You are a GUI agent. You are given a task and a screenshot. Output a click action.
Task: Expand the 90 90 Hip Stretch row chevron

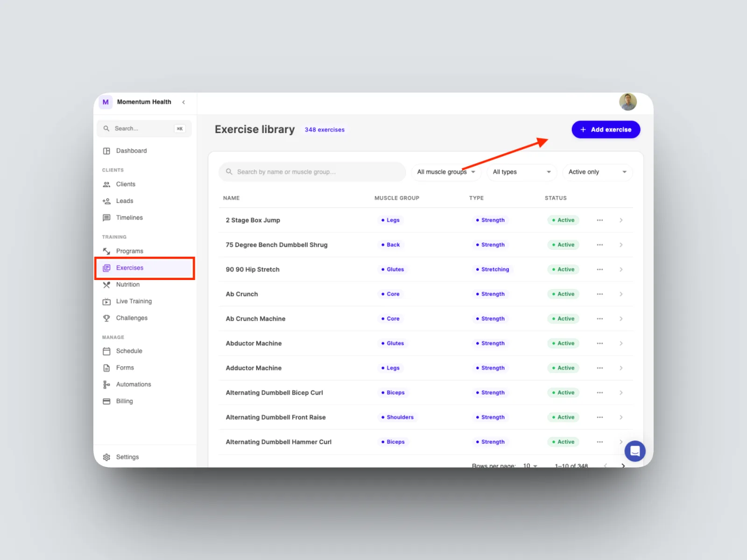pyautogui.click(x=621, y=270)
